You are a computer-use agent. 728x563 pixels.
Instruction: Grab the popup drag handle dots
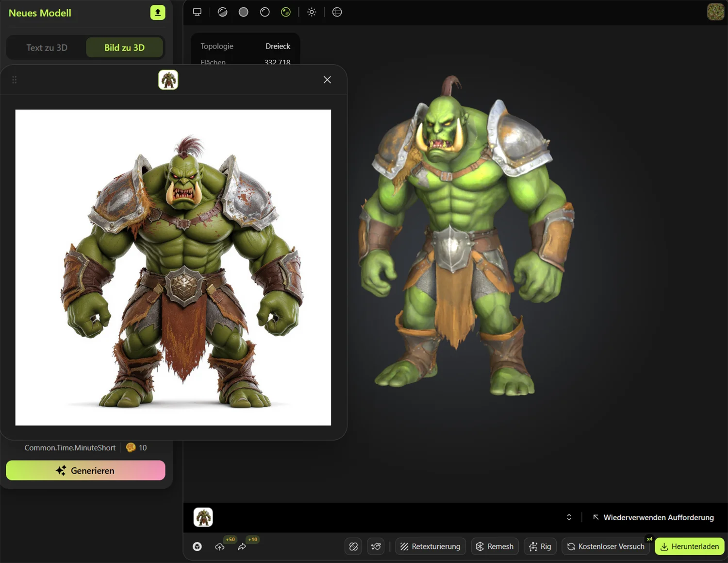(15, 80)
